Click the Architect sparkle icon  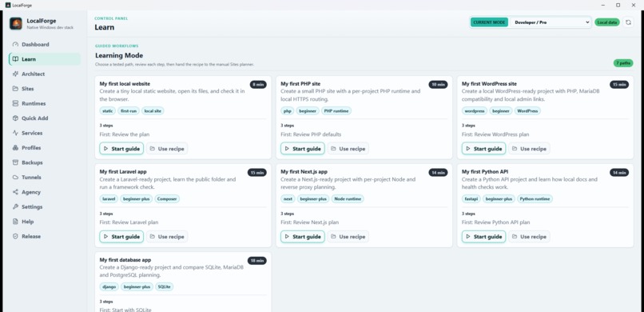[x=16, y=74]
